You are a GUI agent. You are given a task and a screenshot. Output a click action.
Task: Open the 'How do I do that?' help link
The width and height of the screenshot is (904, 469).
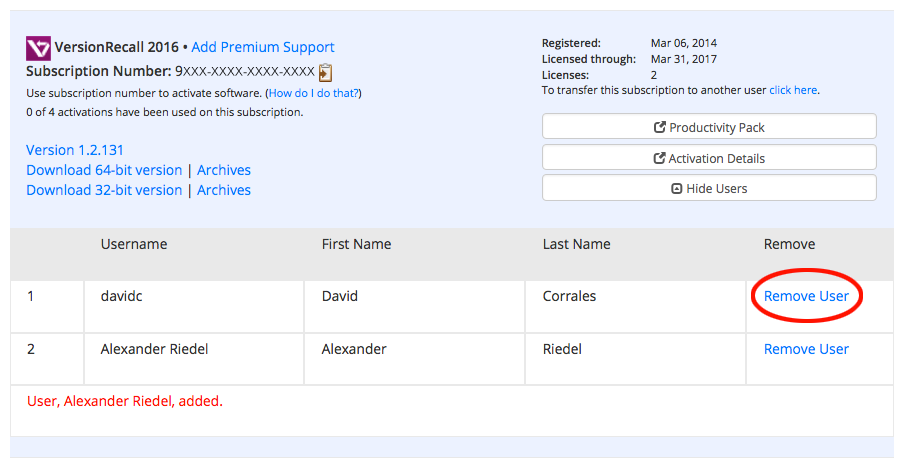tap(314, 93)
